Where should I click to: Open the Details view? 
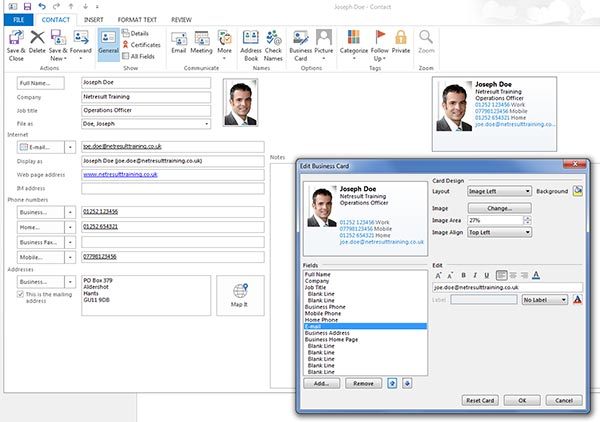[x=135, y=33]
